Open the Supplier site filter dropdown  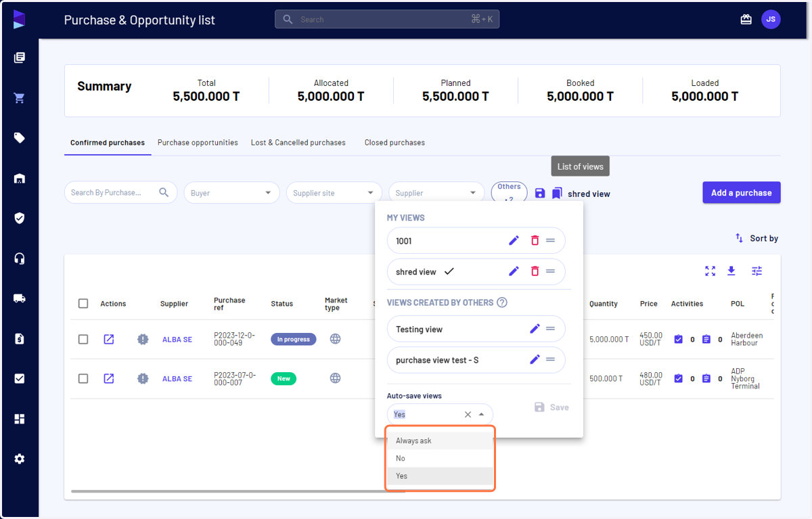click(x=334, y=193)
